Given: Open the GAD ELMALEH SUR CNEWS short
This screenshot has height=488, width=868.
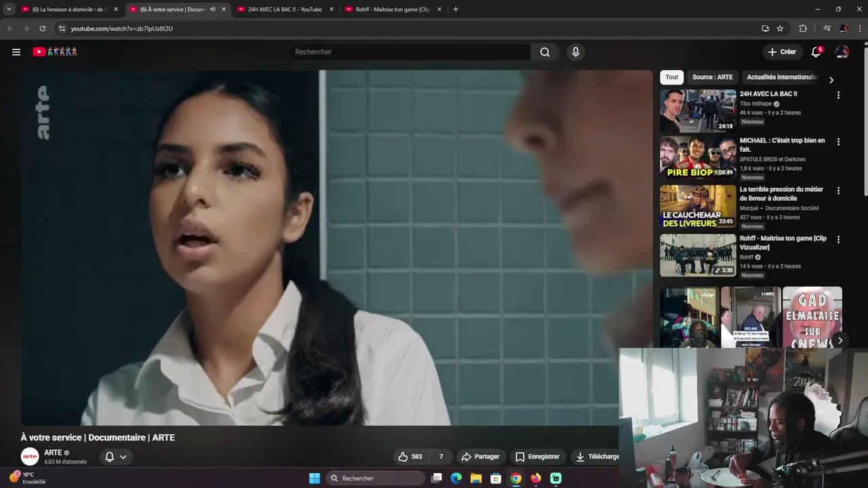Looking at the screenshot, I should coord(812,317).
